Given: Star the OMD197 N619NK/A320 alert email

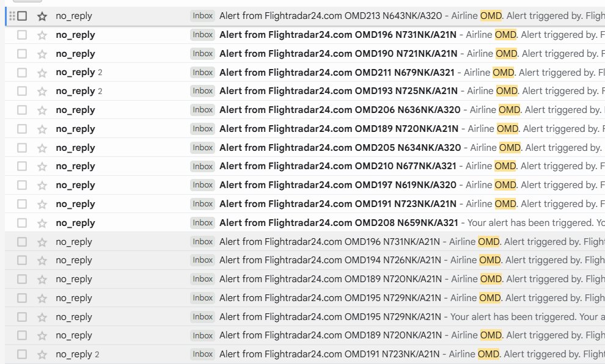Looking at the screenshot, I should tap(42, 186).
